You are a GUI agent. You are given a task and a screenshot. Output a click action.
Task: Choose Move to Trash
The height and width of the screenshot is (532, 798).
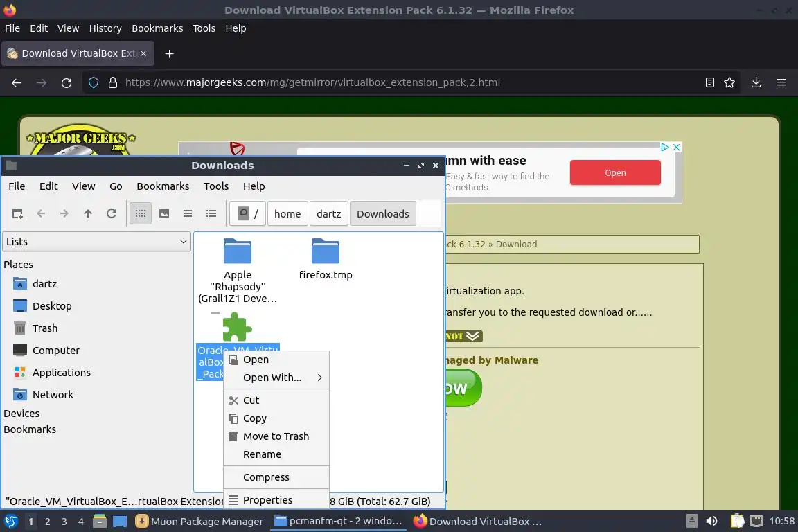click(x=276, y=437)
